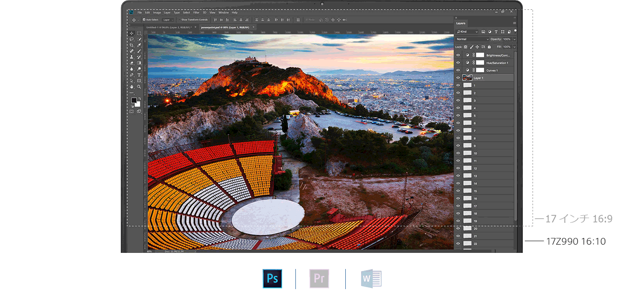Select the Rectangle shape tool
Viewport: 644px width, 302px height.
pyautogui.click(x=139, y=81)
